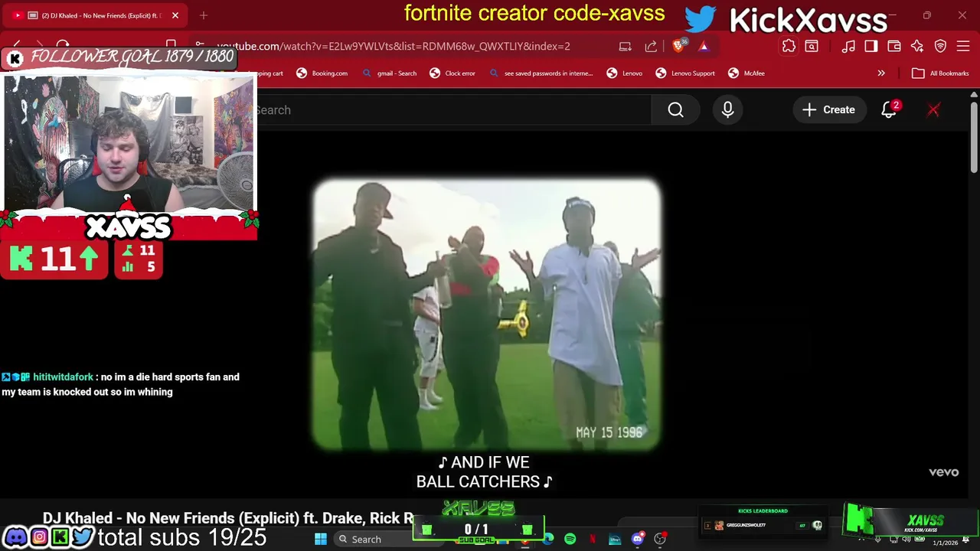Open Microsoft Edge from the taskbar
Viewport: 980px width, 551px height.
pyautogui.click(x=548, y=540)
